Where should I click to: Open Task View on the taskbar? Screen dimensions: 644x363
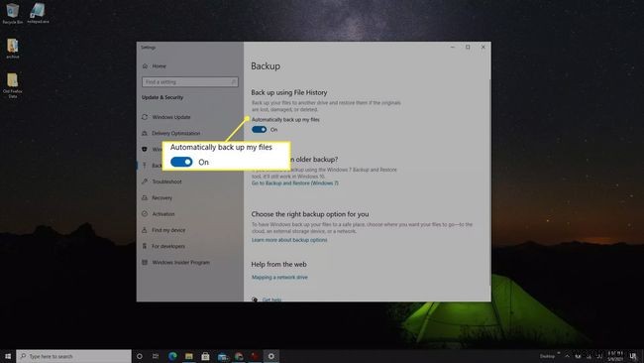(x=156, y=356)
